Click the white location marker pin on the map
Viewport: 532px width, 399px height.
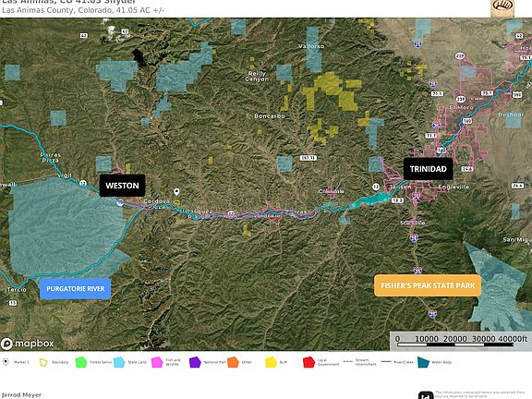(x=176, y=192)
